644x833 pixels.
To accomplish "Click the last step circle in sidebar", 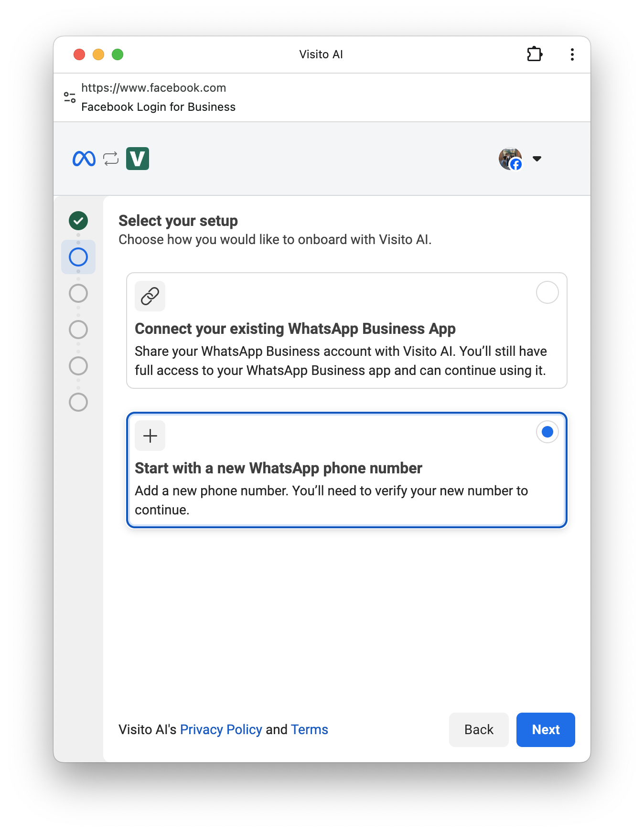I will tap(78, 402).
